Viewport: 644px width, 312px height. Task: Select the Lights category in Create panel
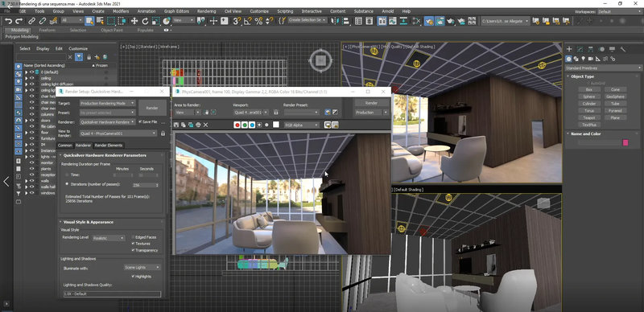(583, 59)
